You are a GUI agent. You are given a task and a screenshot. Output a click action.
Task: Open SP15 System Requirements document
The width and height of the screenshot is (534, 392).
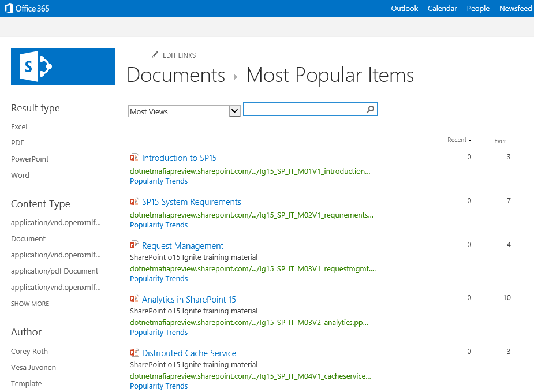pyautogui.click(x=192, y=202)
